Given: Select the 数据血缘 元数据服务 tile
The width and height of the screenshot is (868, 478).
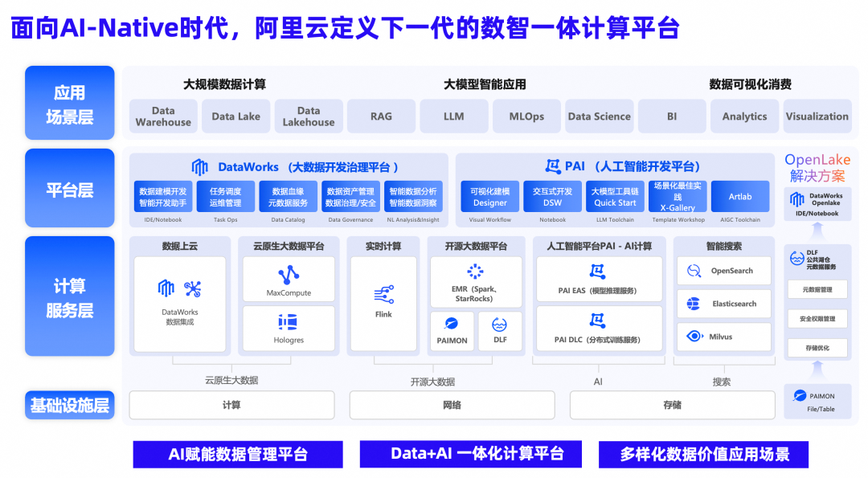Looking at the screenshot, I should (288, 196).
